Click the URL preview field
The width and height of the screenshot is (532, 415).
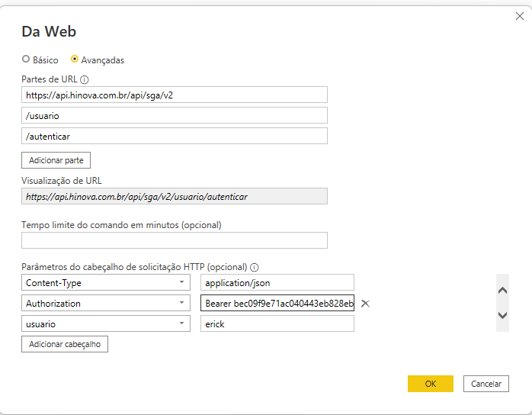[x=175, y=196]
